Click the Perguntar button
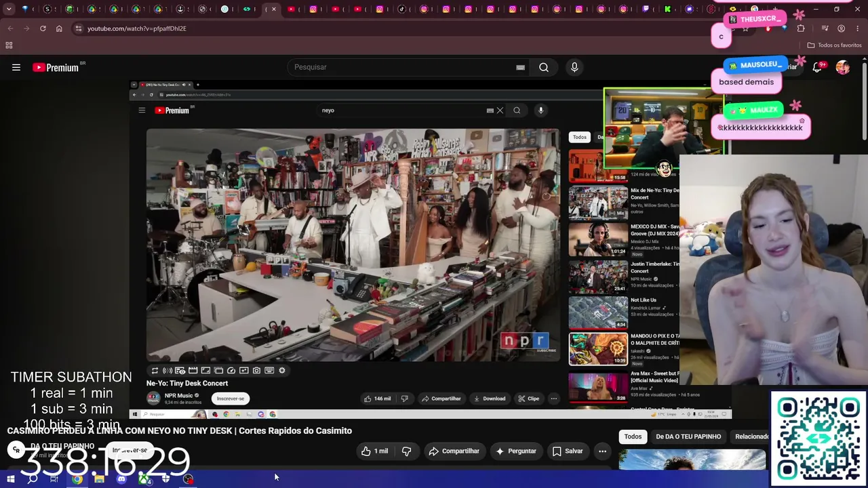Screen dimensions: 868x488 516,451
